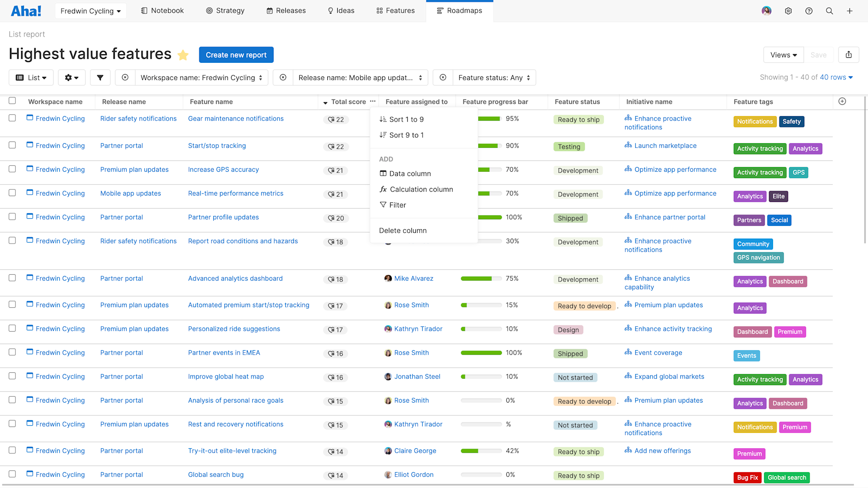The height and width of the screenshot is (488, 868).
Task: Click the 40 rows pagination selector
Action: point(837,77)
